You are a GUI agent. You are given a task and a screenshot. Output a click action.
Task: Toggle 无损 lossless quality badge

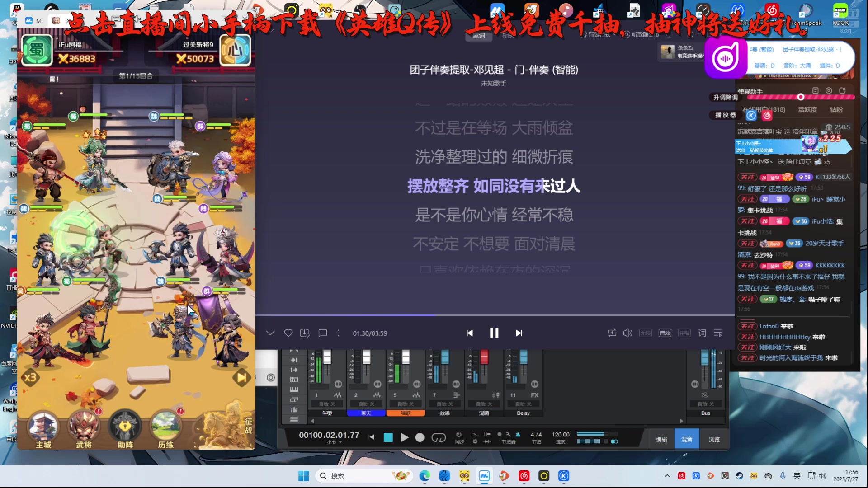click(x=646, y=333)
